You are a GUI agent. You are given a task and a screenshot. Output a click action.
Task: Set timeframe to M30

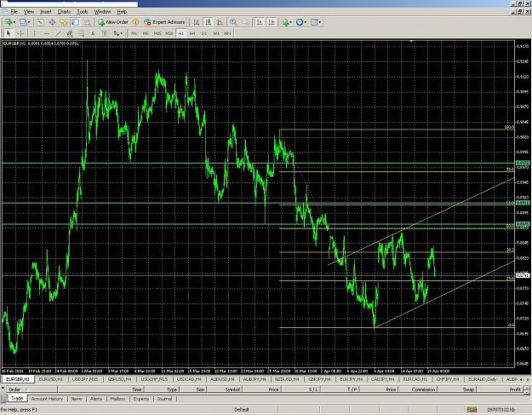[x=169, y=33]
